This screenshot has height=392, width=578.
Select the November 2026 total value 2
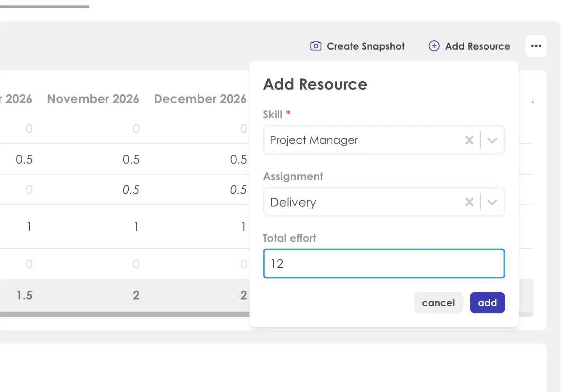(136, 295)
